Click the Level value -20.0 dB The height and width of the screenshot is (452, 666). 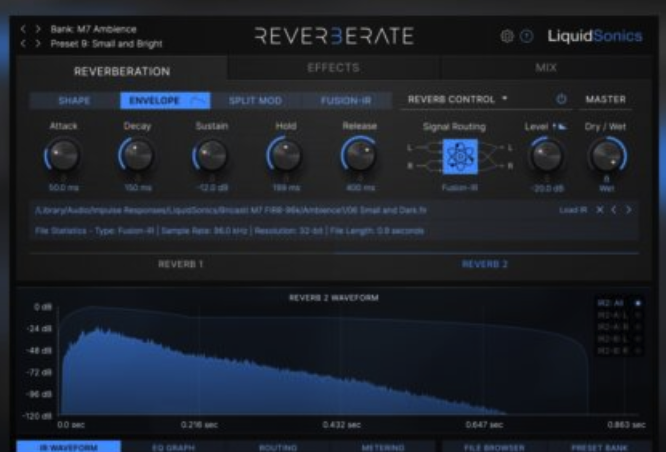click(548, 188)
